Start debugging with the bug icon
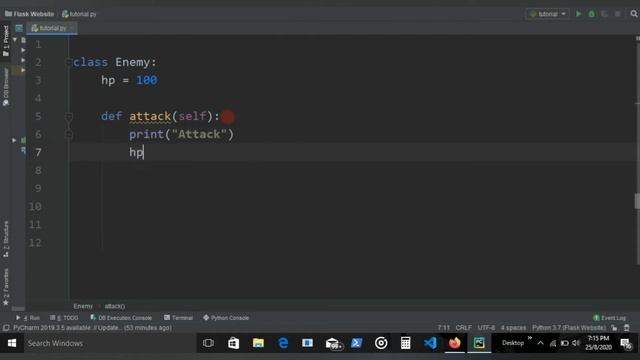 click(591, 14)
